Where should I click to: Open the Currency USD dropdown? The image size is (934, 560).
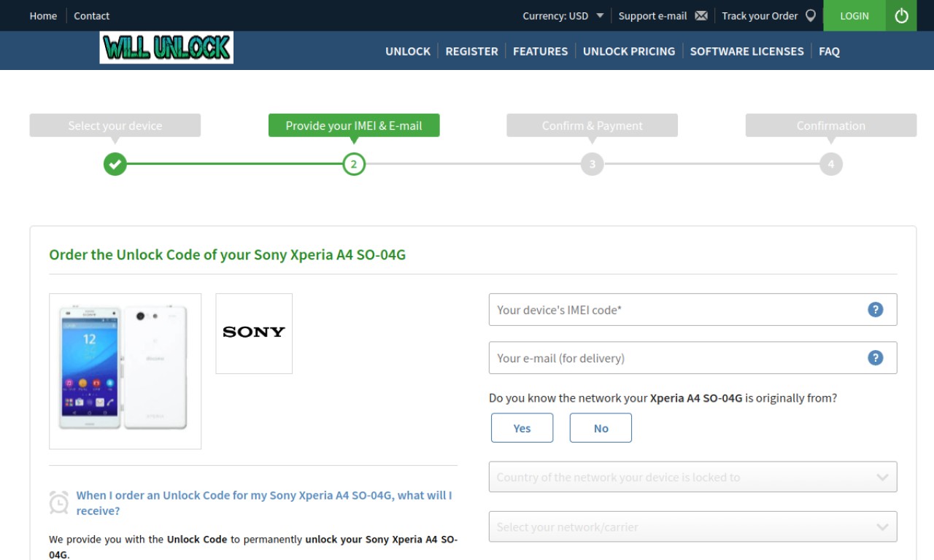pos(563,16)
